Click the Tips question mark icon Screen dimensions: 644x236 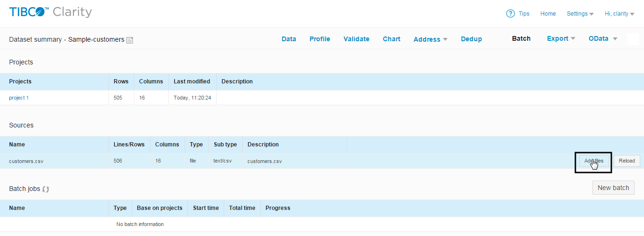[510, 14]
